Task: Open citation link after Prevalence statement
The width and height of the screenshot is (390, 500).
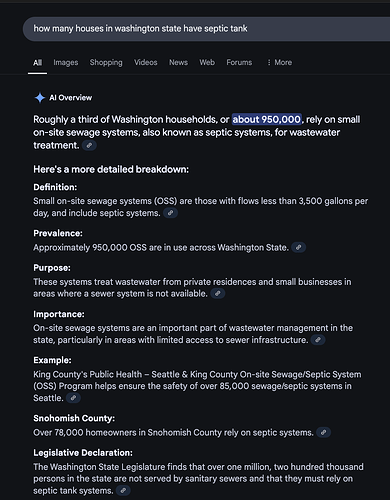Action: (299, 247)
